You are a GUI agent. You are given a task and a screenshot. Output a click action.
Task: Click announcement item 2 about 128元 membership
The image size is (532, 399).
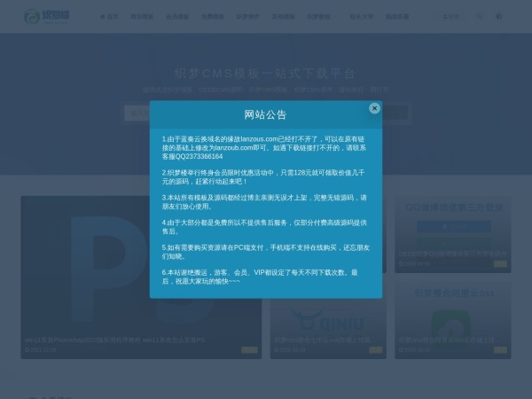(263, 177)
